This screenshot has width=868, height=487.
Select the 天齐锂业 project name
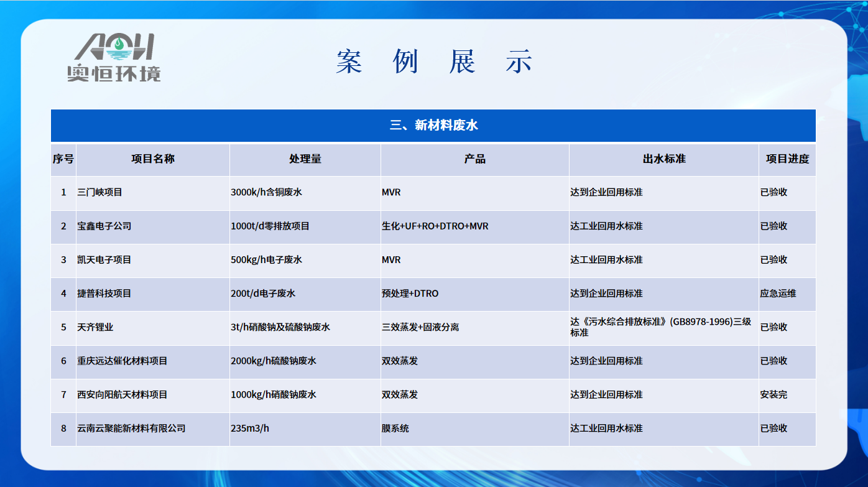tap(95, 327)
